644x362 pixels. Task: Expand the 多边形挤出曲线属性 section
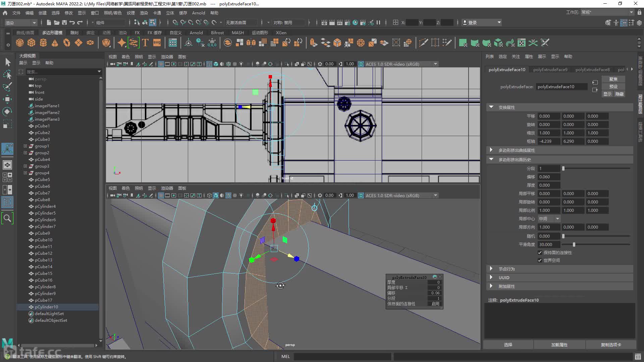coord(491,150)
